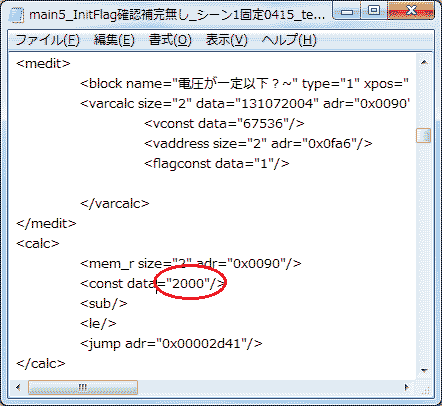Open the 編集(E) menu
The height and width of the screenshot is (406, 442).
(x=114, y=40)
